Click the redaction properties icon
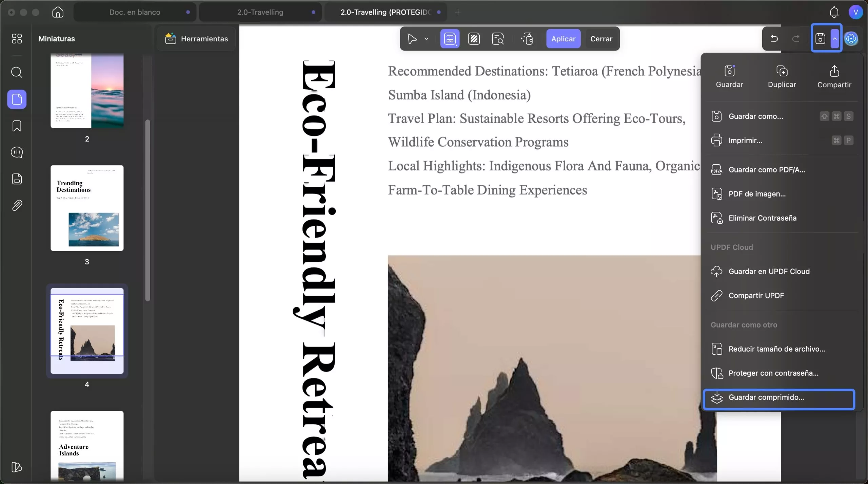 coord(527,39)
